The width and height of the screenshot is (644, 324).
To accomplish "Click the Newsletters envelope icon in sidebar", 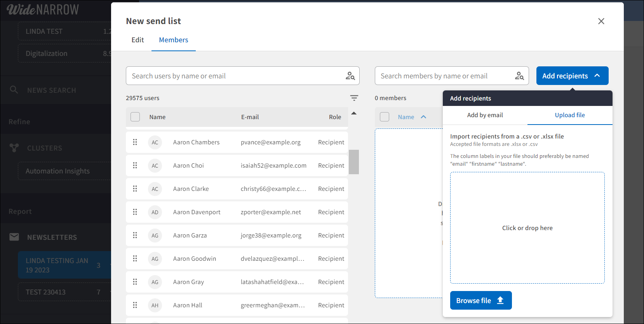I will pyautogui.click(x=14, y=237).
